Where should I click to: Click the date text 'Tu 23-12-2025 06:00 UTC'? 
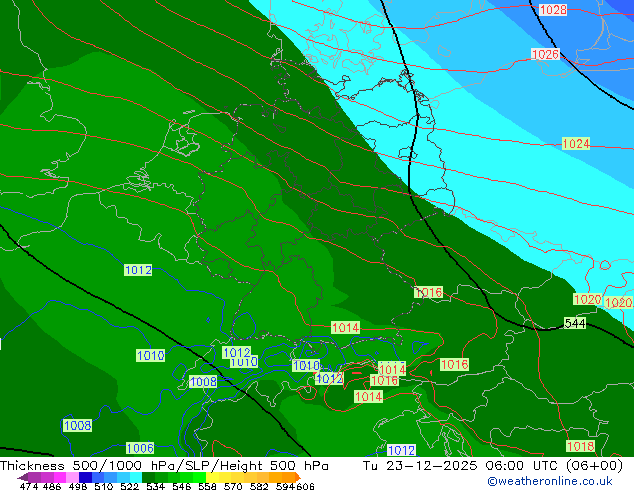[463, 466]
